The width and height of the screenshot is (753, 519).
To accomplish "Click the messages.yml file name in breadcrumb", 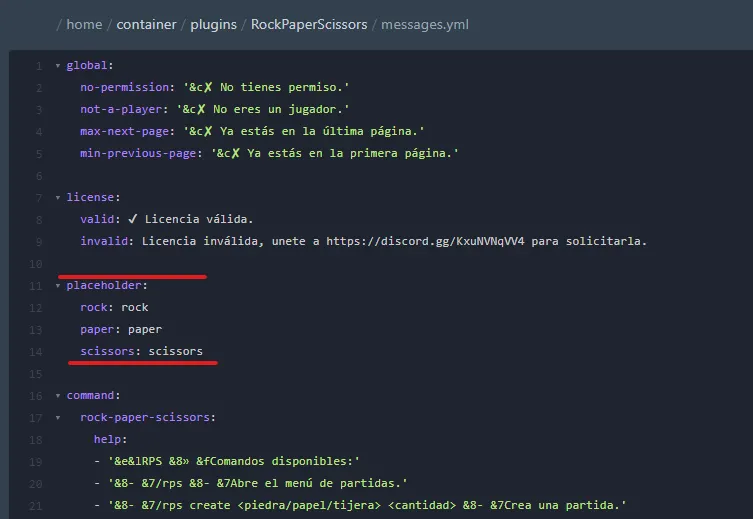I will (425, 24).
